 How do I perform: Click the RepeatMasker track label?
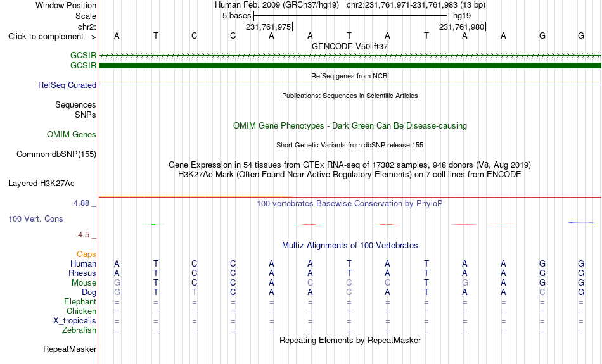pos(70,349)
